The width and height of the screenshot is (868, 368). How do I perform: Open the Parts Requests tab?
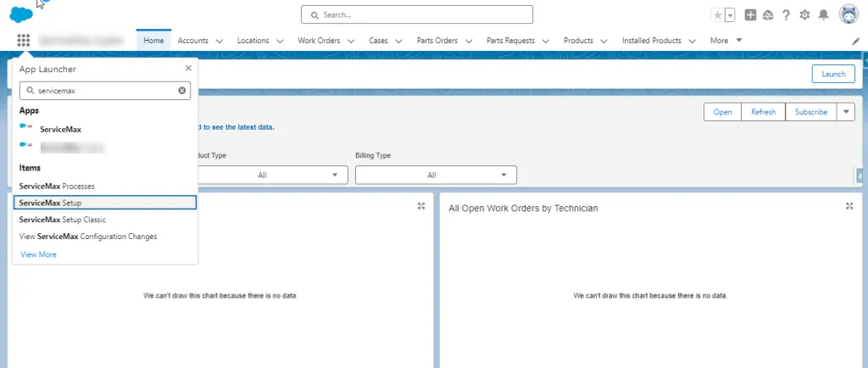click(510, 41)
